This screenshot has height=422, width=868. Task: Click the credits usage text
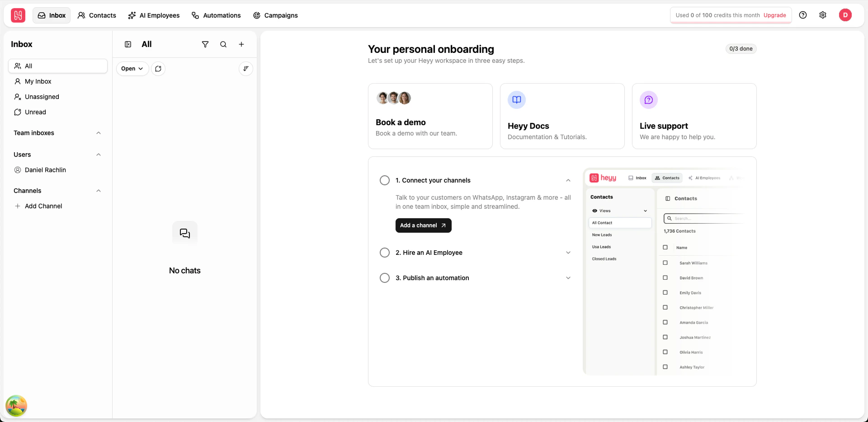[718, 15]
